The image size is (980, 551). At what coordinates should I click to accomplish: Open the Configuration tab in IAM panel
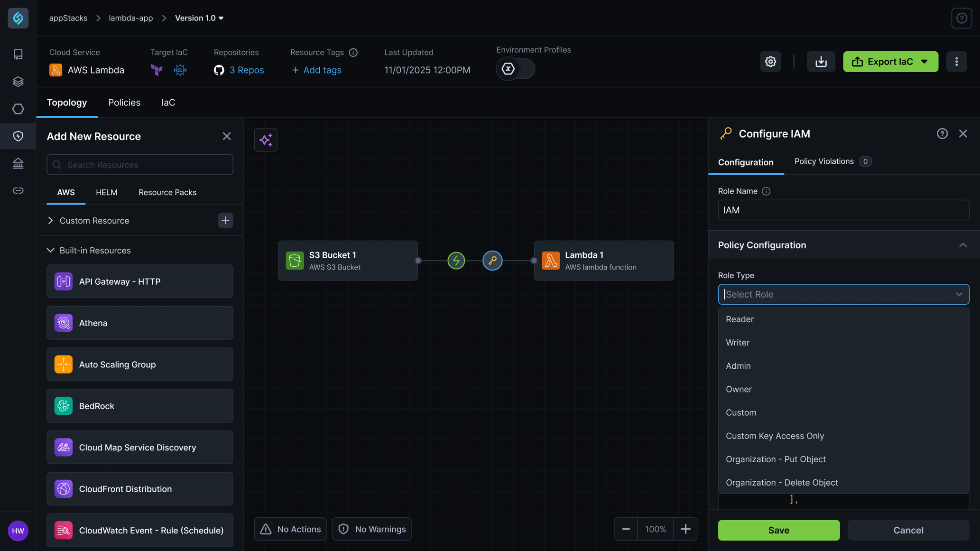746,162
